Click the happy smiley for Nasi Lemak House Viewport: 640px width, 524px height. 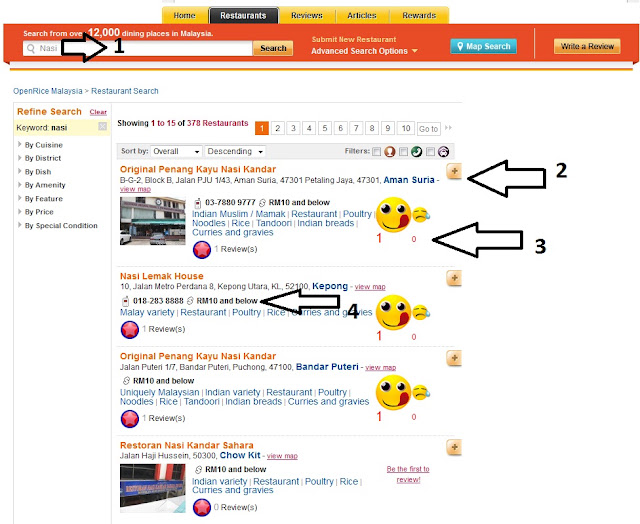[393, 313]
